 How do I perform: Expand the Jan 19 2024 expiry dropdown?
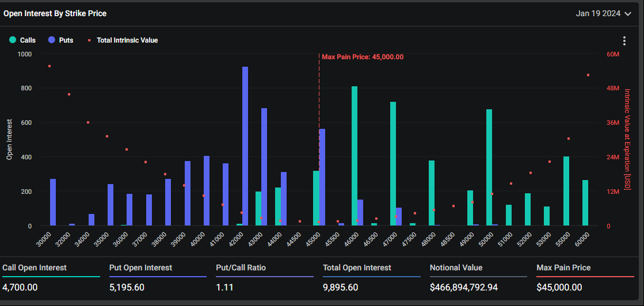[603, 13]
